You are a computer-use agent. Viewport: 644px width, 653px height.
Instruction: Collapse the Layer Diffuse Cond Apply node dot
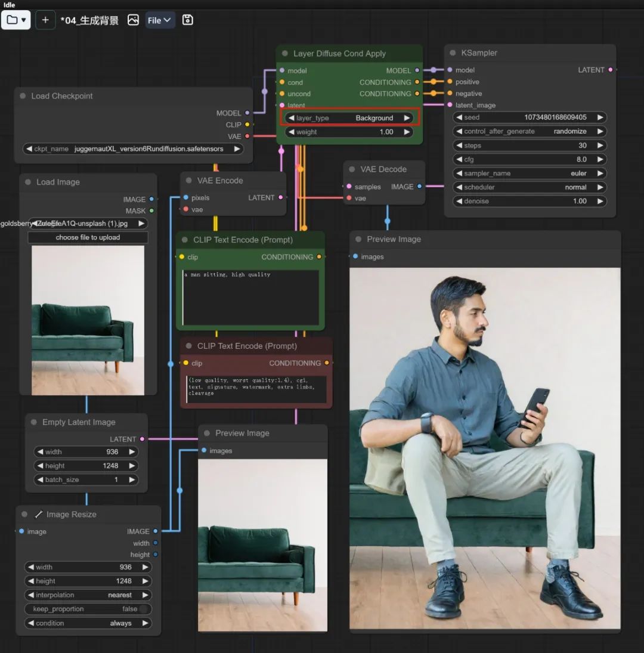pos(285,53)
